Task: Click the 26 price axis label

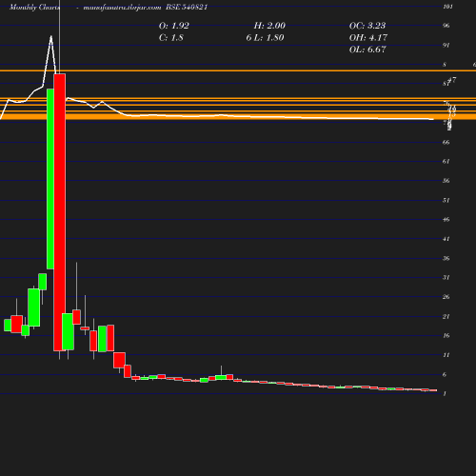Action: coord(446,297)
